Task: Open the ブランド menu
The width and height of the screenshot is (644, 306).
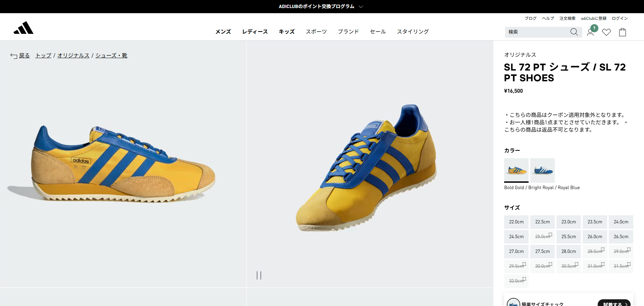Action: tap(348, 32)
